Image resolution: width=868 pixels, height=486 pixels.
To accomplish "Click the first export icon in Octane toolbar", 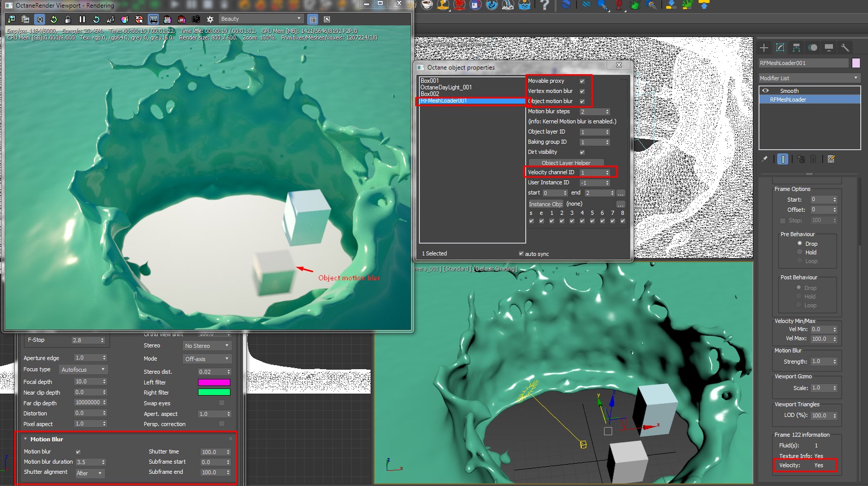I will click(x=11, y=19).
